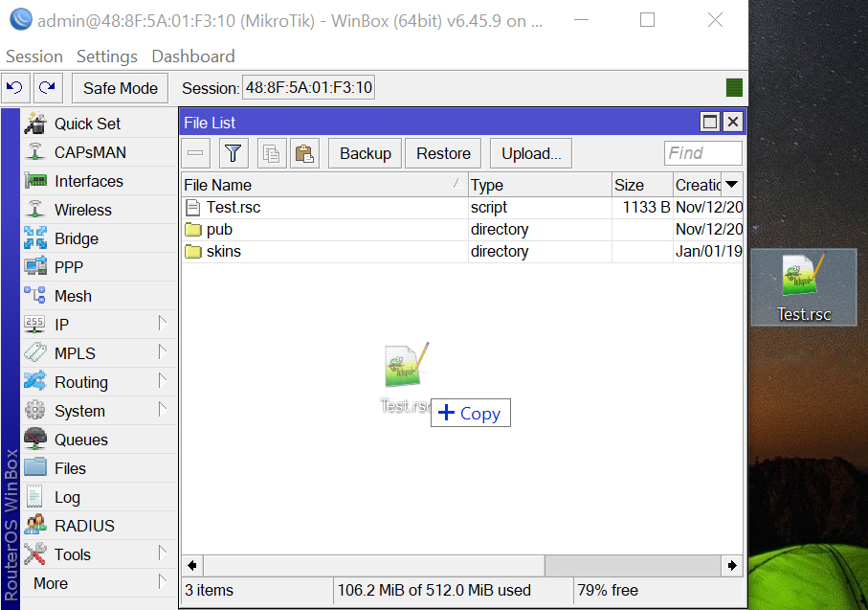The height and width of the screenshot is (610, 868).
Task: Open the Wireless section
Action: click(x=100, y=210)
